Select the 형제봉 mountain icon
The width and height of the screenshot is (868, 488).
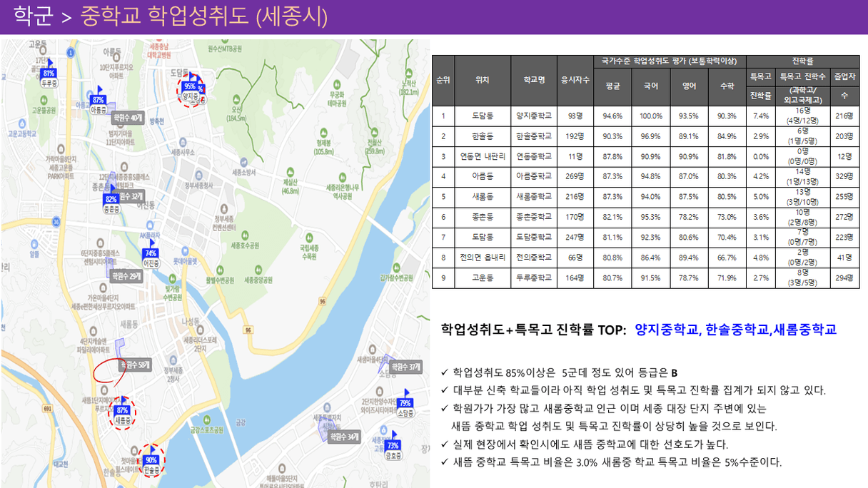(324, 133)
